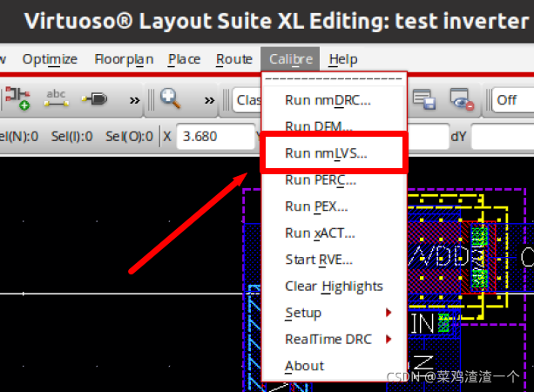Screen dimensions: 534x392
Task: Open the Optimize menu
Action: pyautogui.click(x=50, y=59)
